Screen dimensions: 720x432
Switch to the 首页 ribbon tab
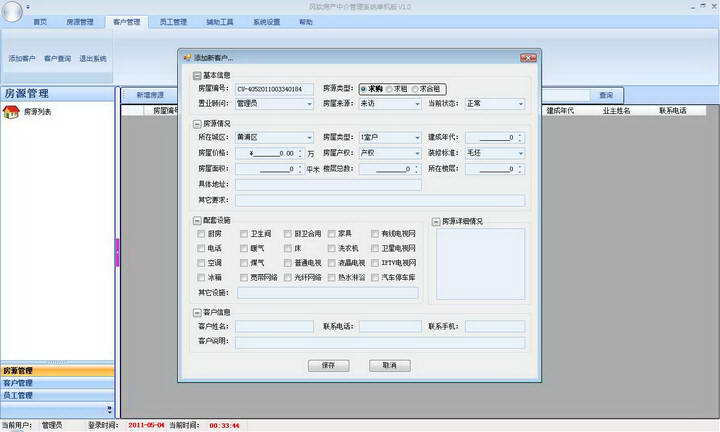pyautogui.click(x=40, y=22)
